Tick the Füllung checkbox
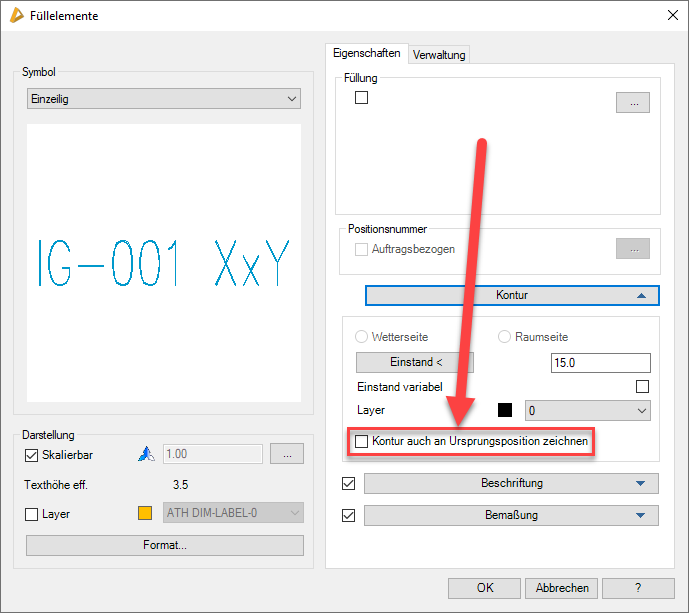This screenshot has height=613, width=689. coord(362,98)
